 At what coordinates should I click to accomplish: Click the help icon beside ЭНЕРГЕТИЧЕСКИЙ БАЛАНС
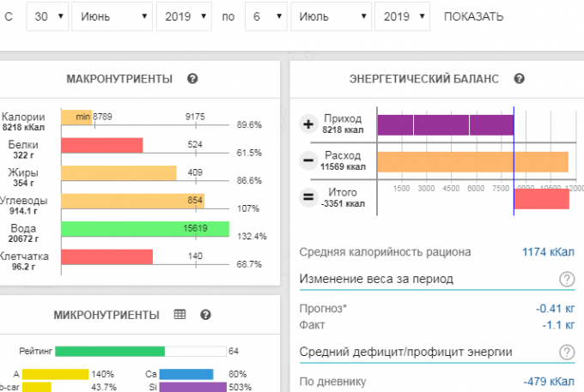tap(519, 79)
